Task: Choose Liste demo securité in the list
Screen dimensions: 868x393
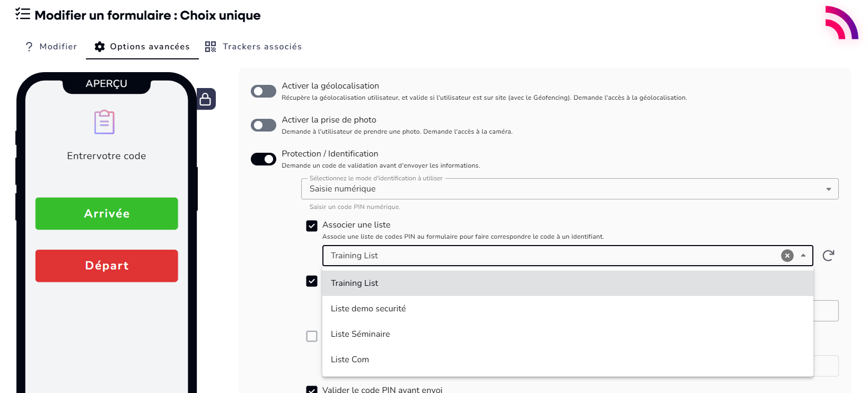Action: (369, 309)
